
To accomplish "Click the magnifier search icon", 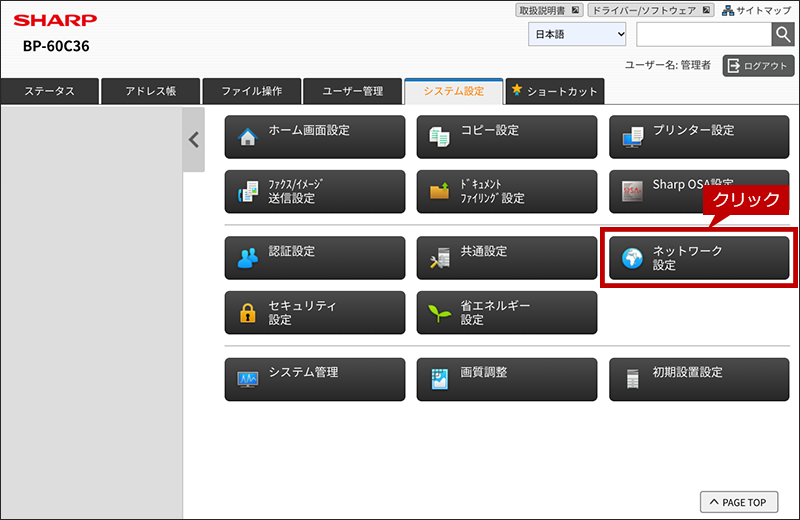I will (x=783, y=35).
